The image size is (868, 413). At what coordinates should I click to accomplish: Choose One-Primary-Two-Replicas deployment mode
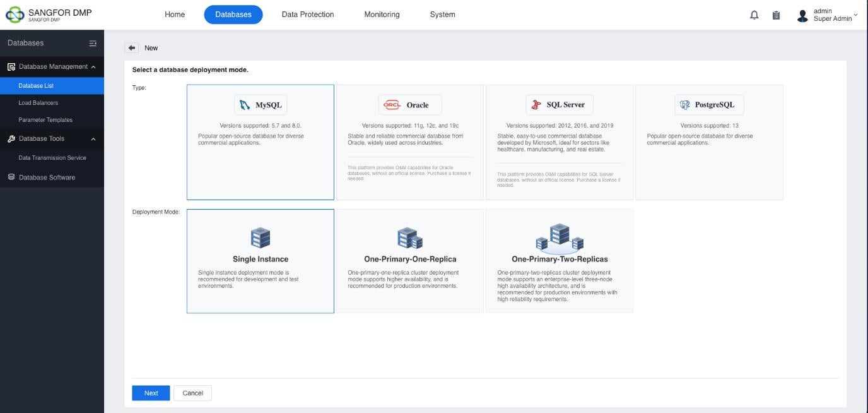[x=560, y=261]
